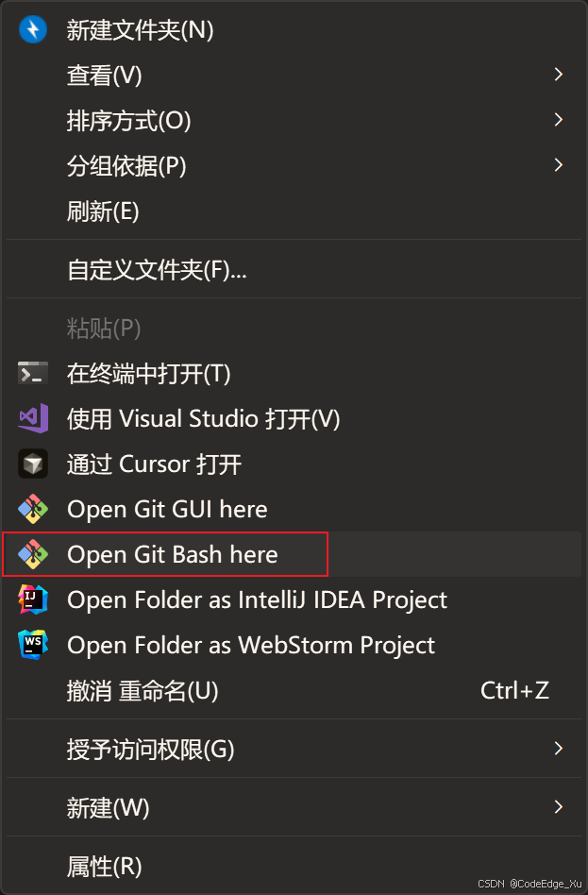Click the WebStorm icon
The height and width of the screenshot is (895, 588).
pos(32,645)
